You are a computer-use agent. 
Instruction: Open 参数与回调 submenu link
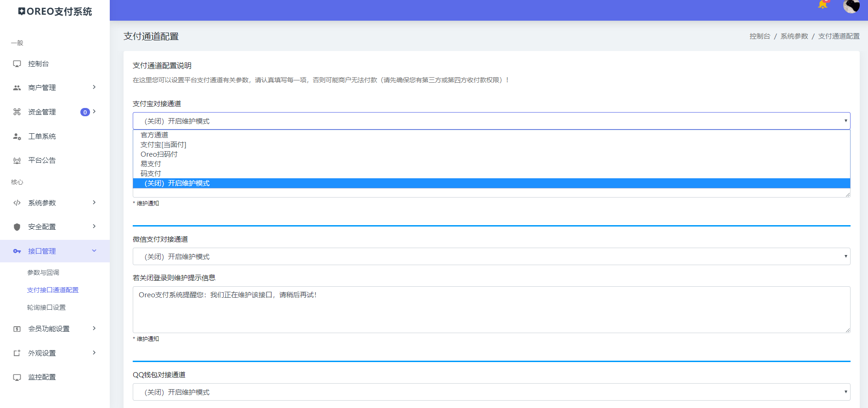pos(43,272)
